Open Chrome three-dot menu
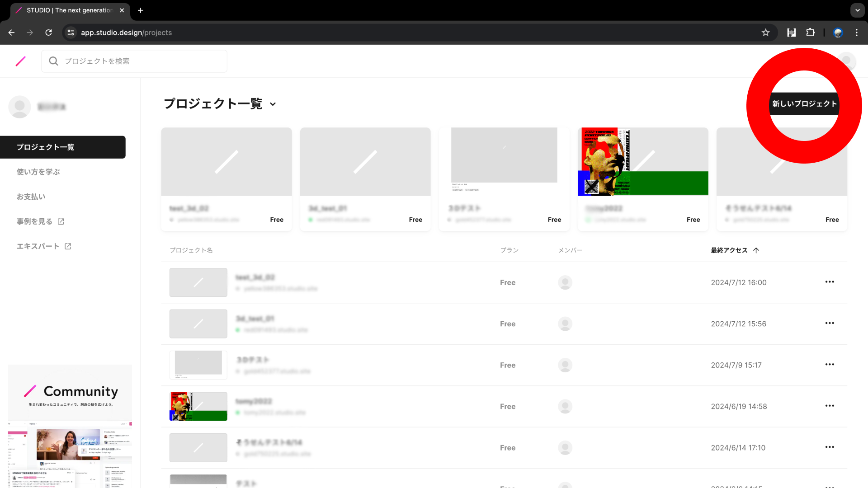 (x=856, y=33)
